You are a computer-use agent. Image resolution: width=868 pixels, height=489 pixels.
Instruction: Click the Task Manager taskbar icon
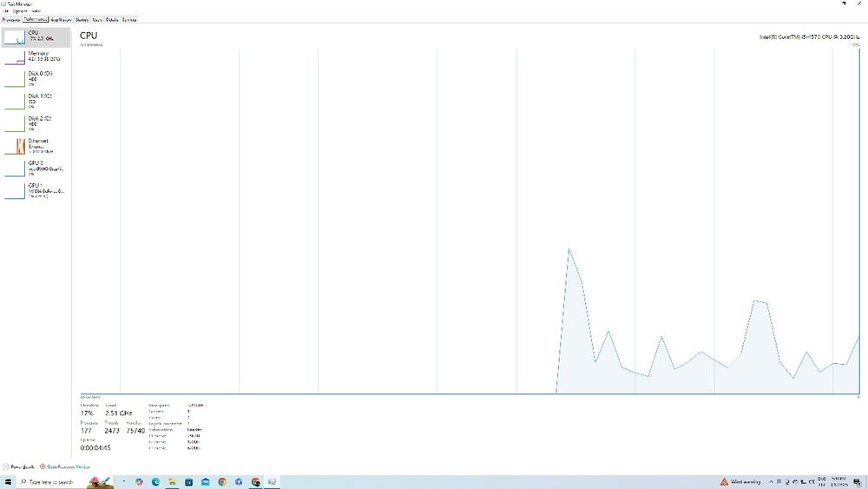tap(272, 482)
